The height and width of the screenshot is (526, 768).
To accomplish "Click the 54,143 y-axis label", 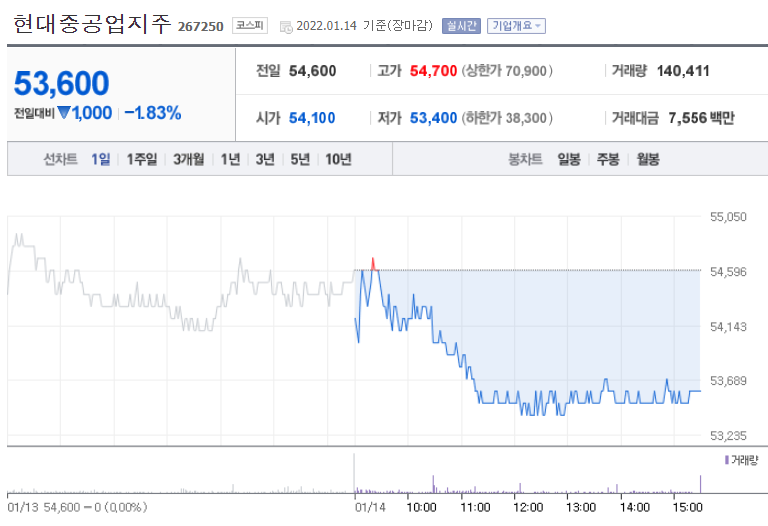I will point(728,327).
